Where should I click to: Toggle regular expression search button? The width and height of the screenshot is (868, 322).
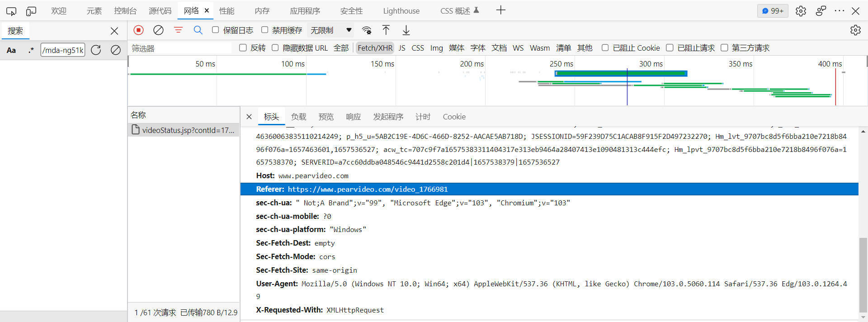pyautogui.click(x=31, y=50)
